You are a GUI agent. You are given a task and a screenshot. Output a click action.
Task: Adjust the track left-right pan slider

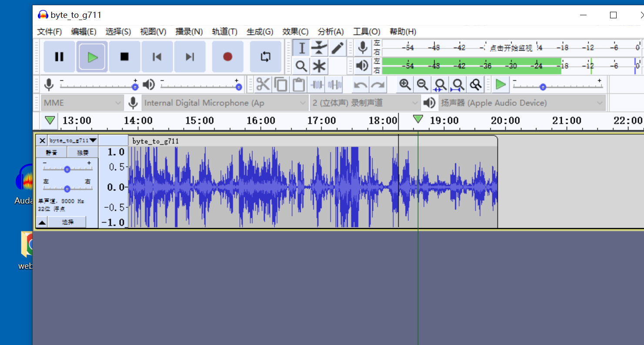tap(67, 188)
